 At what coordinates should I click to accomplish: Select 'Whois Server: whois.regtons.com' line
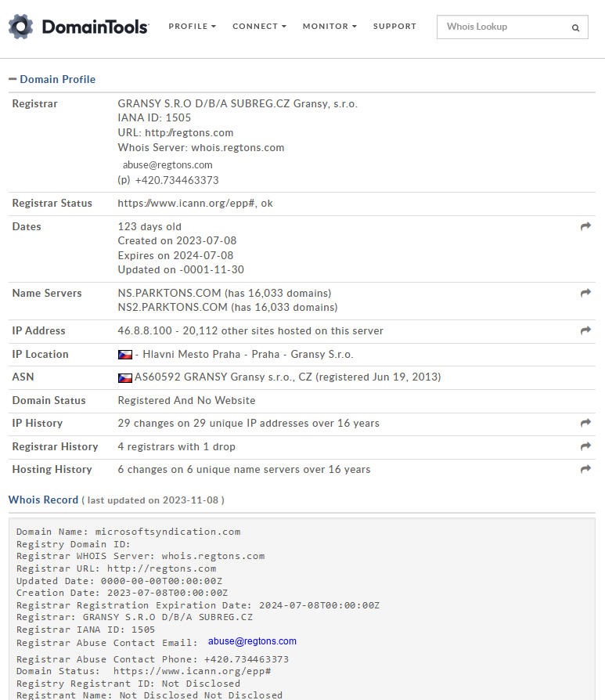(x=201, y=147)
